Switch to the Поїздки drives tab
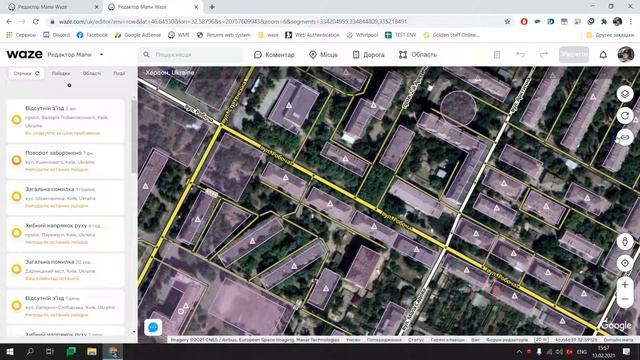The width and height of the screenshot is (640, 360). pos(61,73)
